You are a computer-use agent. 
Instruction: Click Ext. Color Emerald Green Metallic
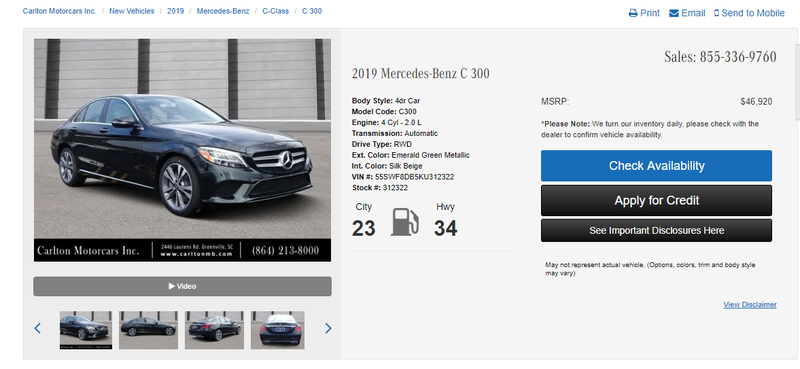click(411, 155)
